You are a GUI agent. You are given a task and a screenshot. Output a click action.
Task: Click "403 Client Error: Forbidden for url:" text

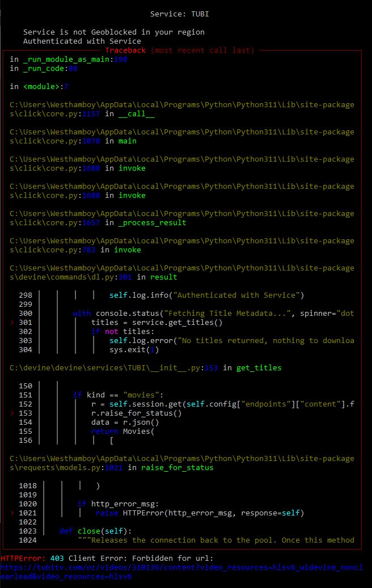[132, 559]
